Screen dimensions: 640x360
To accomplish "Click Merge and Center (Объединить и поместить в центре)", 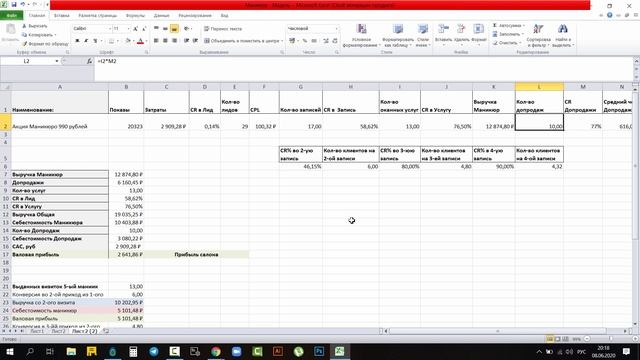I will (243, 41).
